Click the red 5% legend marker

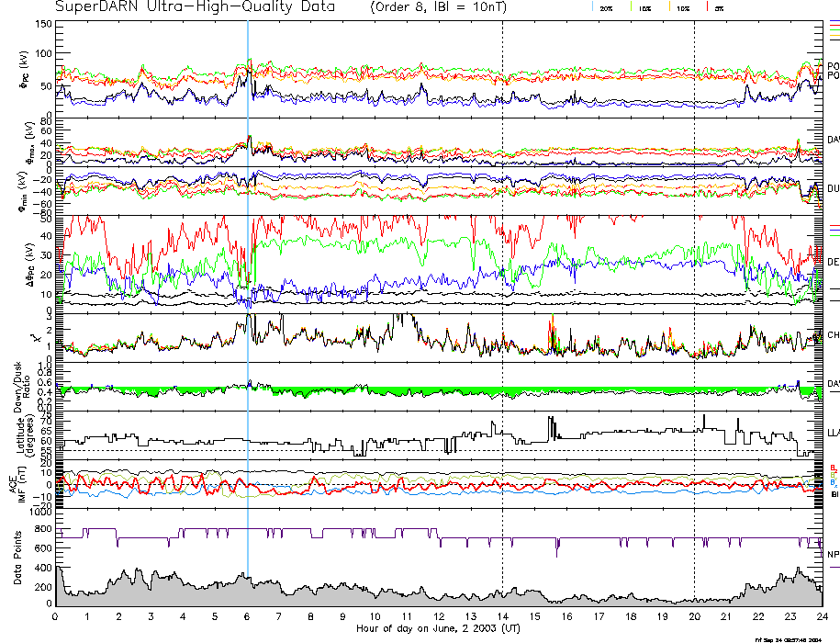708,7
